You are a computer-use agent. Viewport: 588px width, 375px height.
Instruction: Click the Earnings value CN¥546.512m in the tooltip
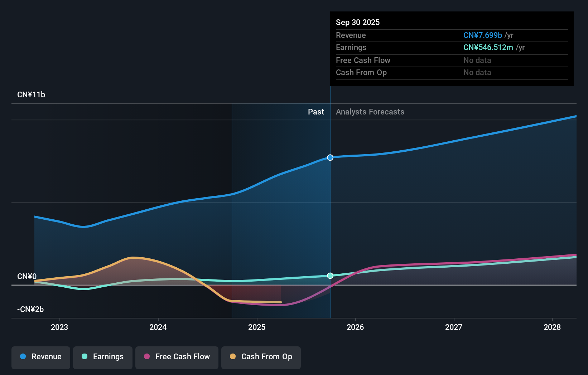tap(488, 48)
